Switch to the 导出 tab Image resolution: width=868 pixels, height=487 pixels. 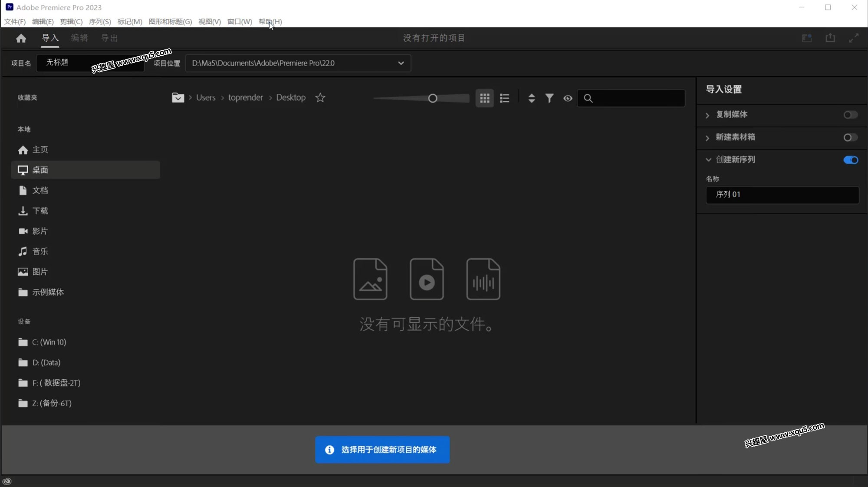pos(109,38)
